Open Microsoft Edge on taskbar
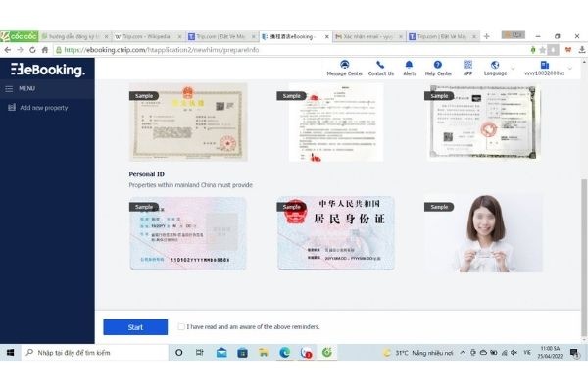The height and width of the screenshot is (392, 588). [284, 352]
